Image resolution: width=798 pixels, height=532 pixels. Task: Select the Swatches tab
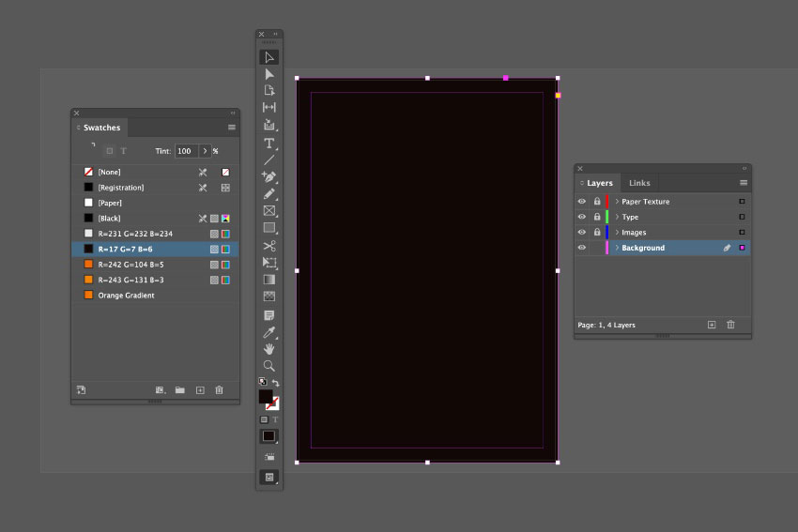(101, 128)
